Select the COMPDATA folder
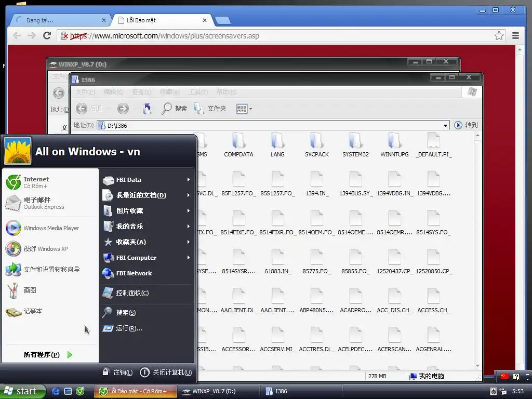 (x=238, y=145)
